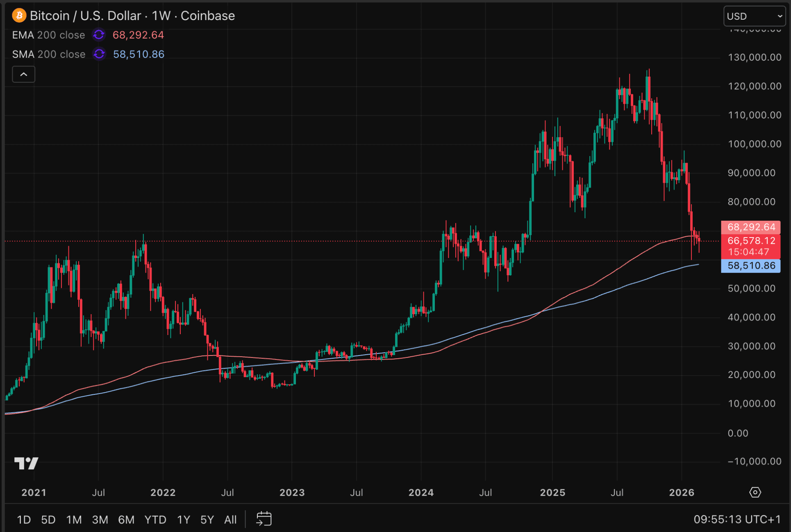The width and height of the screenshot is (791, 532).
Task: Click the UTC+1 timezone clock
Action: point(737,519)
